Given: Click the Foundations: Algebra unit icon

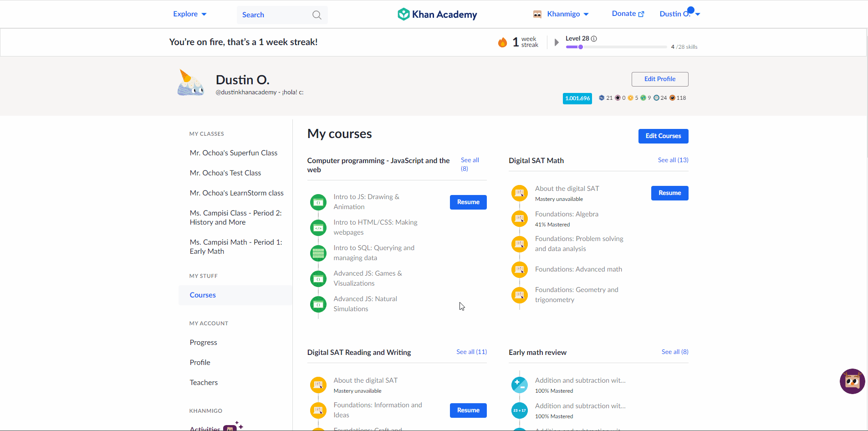Looking at the screenshot, I should point(520,219).
